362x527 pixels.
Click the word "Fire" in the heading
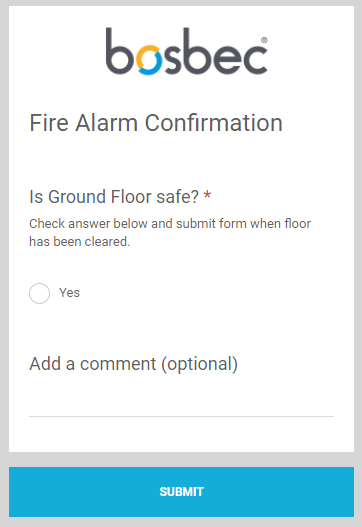pos(49,123)
